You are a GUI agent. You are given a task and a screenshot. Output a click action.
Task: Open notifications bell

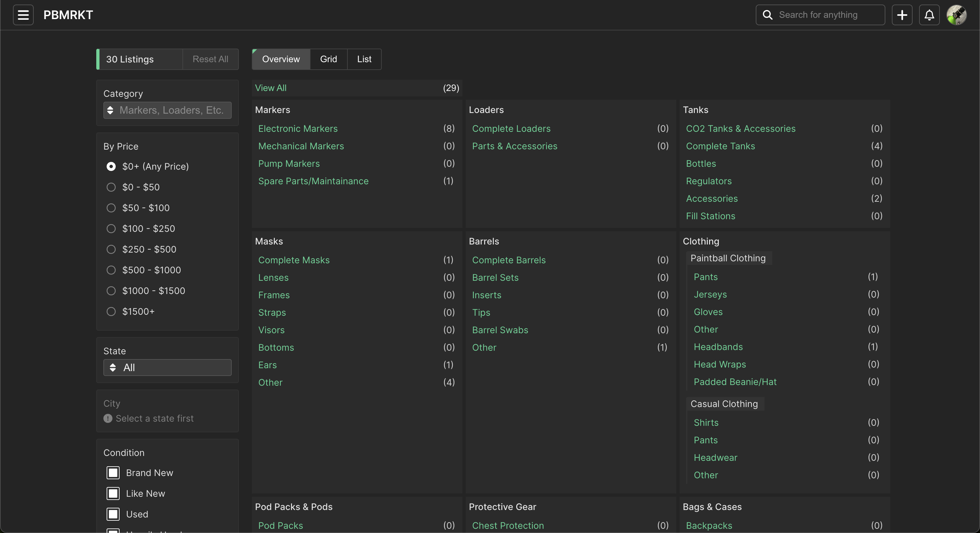[929, 15]
